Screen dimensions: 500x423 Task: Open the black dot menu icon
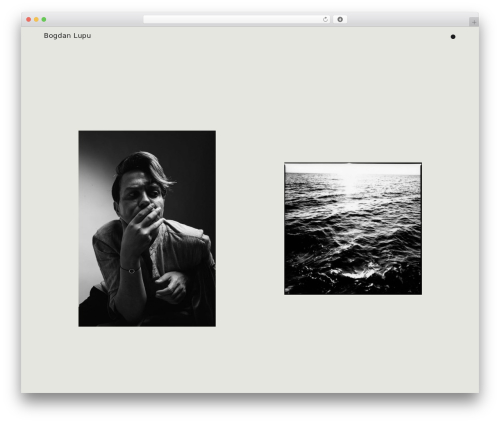click(x=453, y=37)
